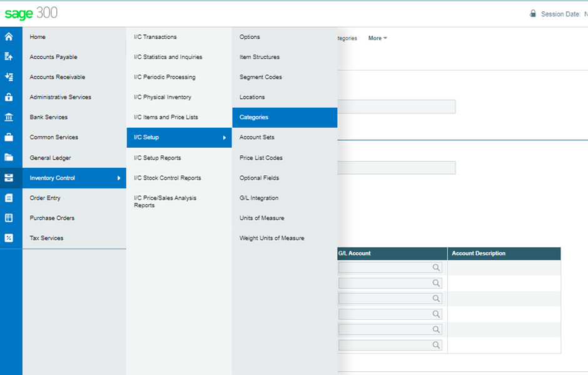Image resolution: width=588 pixels, height=375 pixels.
Task: Select Weight Units of Measure
Action: [271, 238]
